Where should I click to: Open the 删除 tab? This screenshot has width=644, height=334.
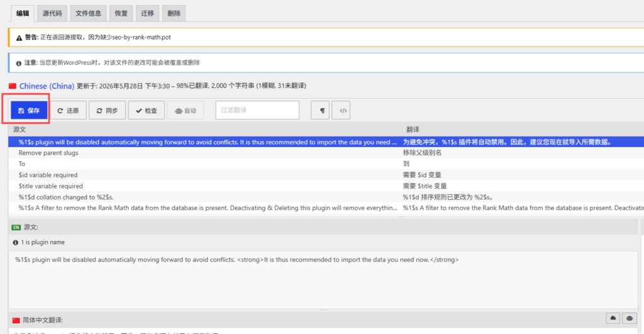[x=174, y=13]
